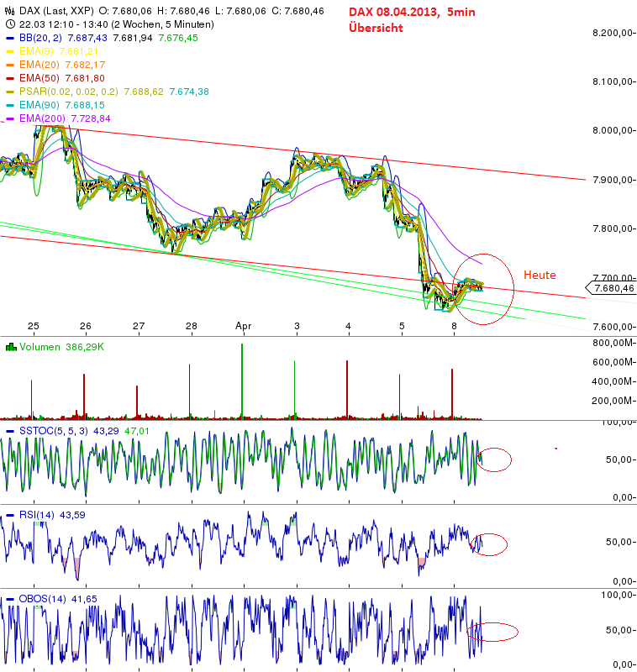
Task: Click the 50,00 axis label in RSI panel
Action: (619, 542)
